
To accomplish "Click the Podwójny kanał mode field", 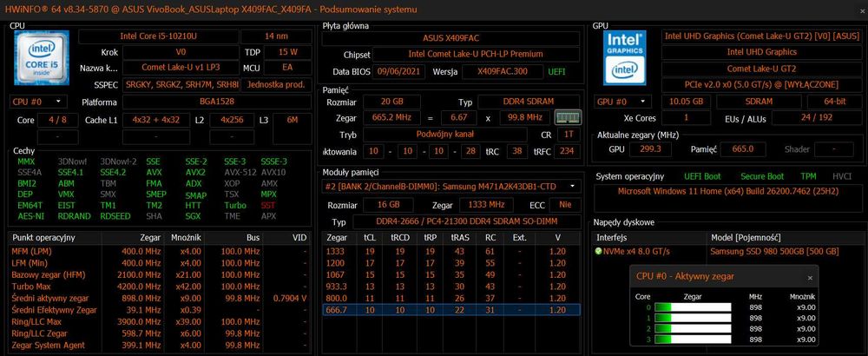I will tap(445, 135).
